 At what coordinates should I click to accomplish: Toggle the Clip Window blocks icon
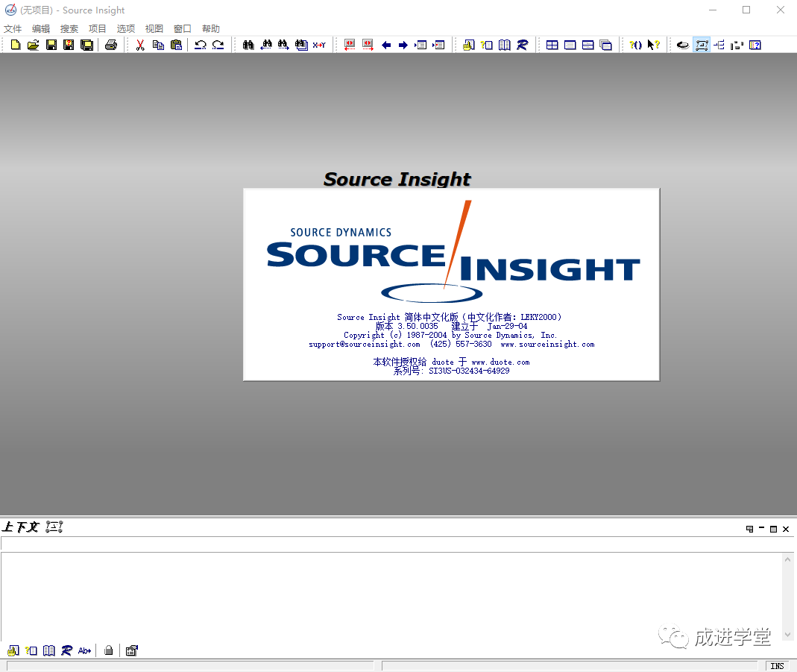[x=737, y=45]
